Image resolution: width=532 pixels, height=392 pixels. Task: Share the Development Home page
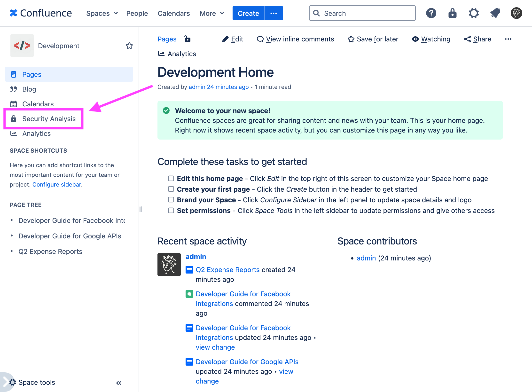[x=477, y=39]
